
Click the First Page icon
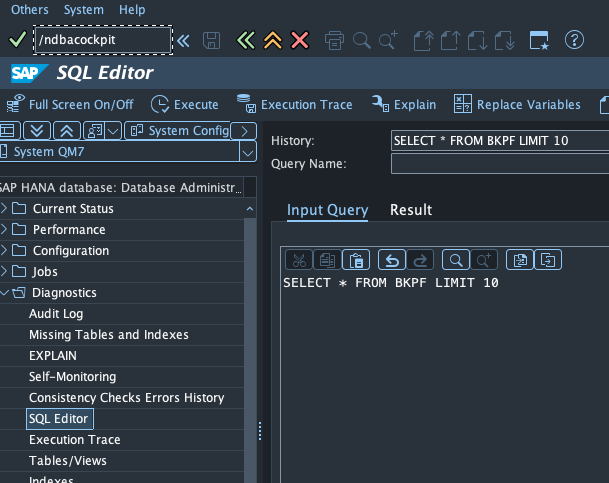[x=423, y=40]
